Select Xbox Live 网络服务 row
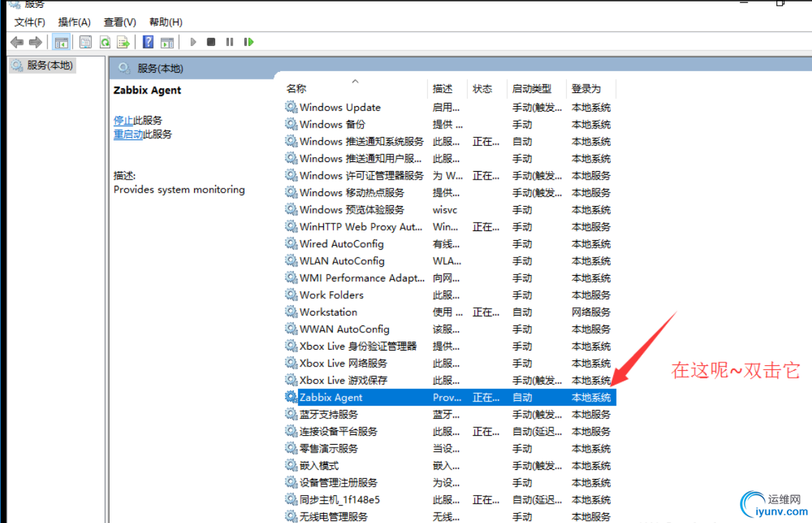This screenshot has height=523, width=812. point(450,364)
